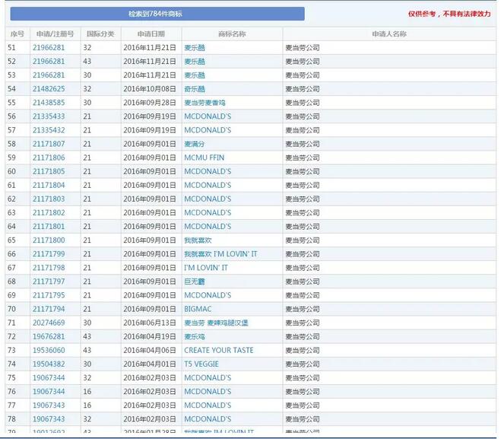
Task: Open MCDONALD'S trademark in row 69
Action: coord(208,295)
